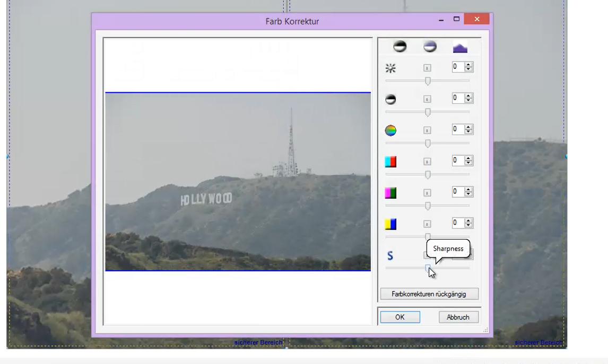Click the small square button in saturation row

(x=427, y=130)
